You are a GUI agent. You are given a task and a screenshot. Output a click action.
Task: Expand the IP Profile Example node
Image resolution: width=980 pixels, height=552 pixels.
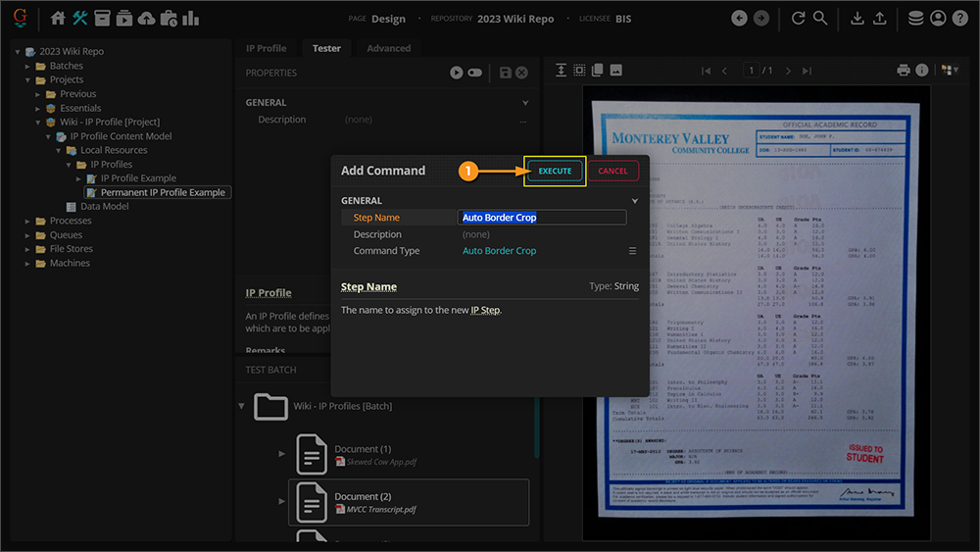(x=78, y=178)
